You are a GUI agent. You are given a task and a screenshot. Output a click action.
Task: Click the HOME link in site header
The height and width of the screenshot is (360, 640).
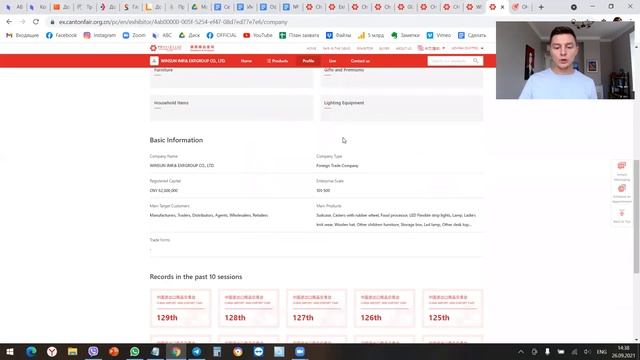coord(311,48)
